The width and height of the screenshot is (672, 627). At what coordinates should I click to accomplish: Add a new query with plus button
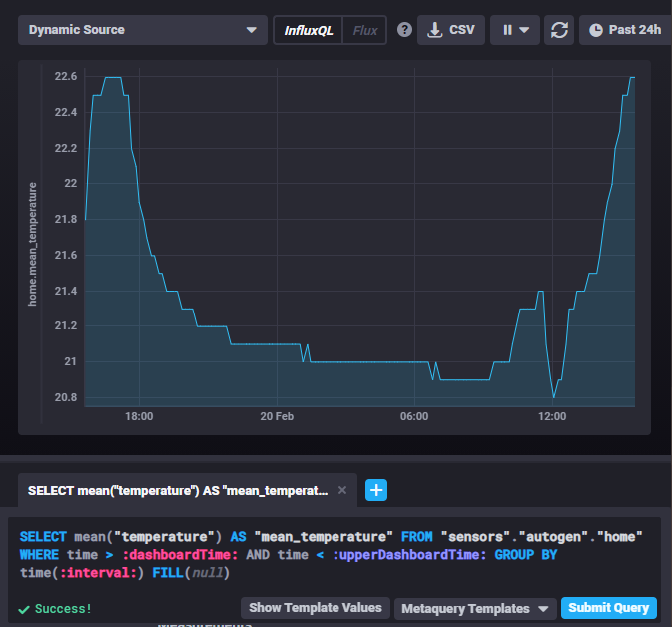tap(376, 490)
